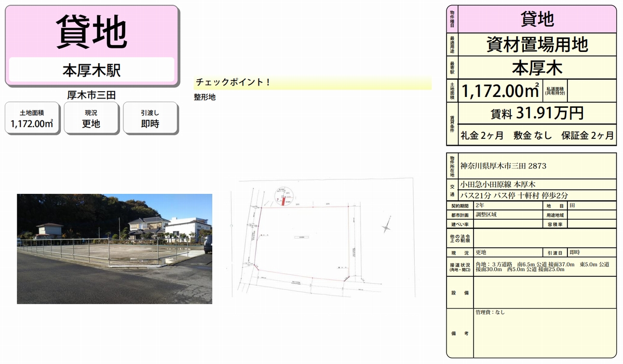The height and width of the screenshot is (364, 623).
Task: Click the 厚木市三田 location text
Action: (91, 94)
